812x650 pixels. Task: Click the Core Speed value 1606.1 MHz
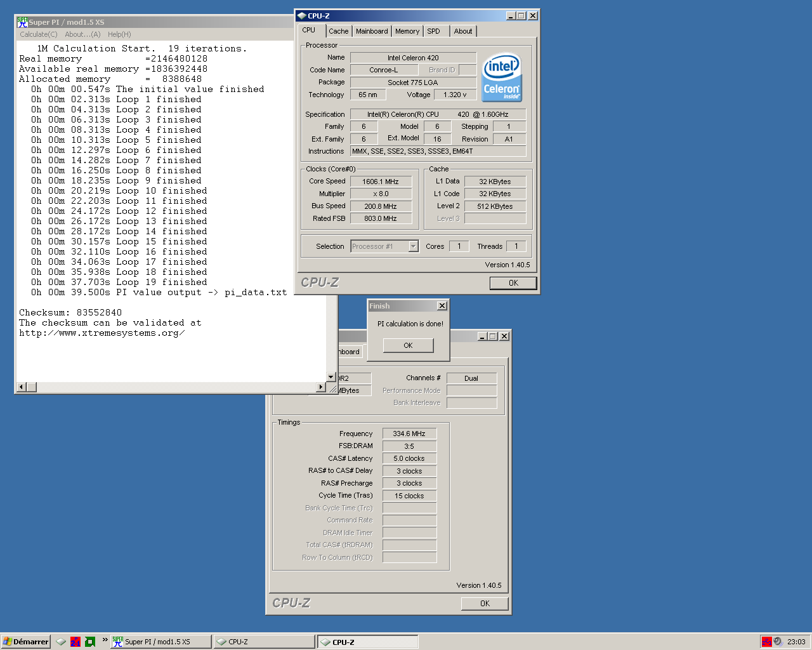pos(381,182)
